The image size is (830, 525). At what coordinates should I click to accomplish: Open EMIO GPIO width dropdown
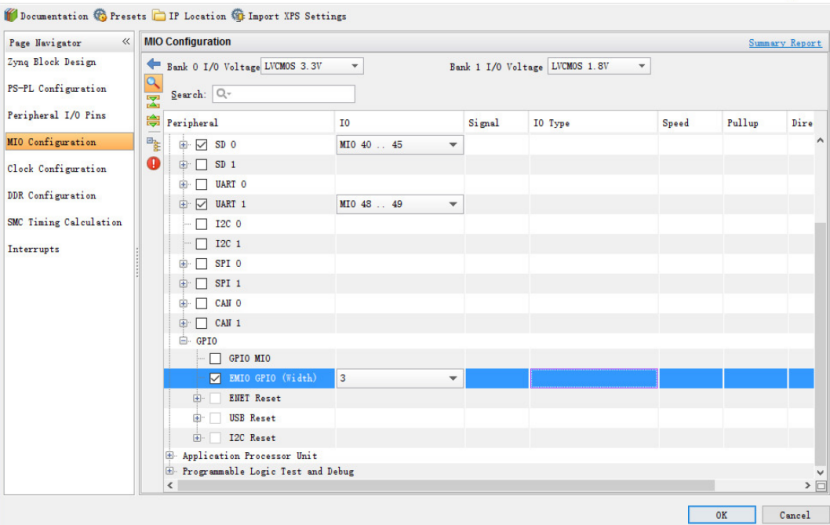pos(400,378)
